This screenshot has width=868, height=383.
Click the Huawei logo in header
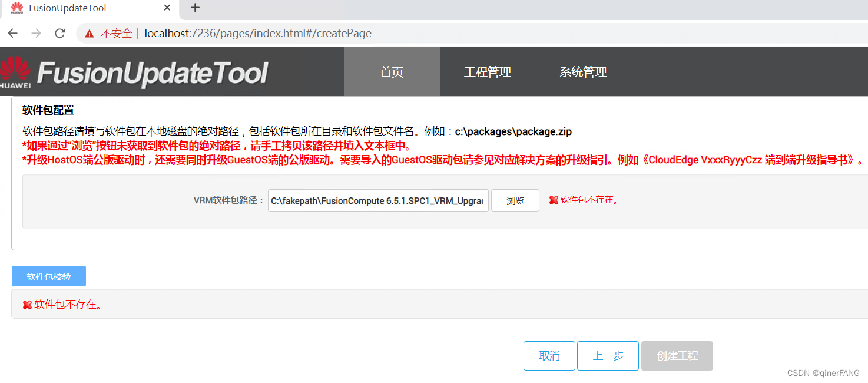(x=16, y=72)
